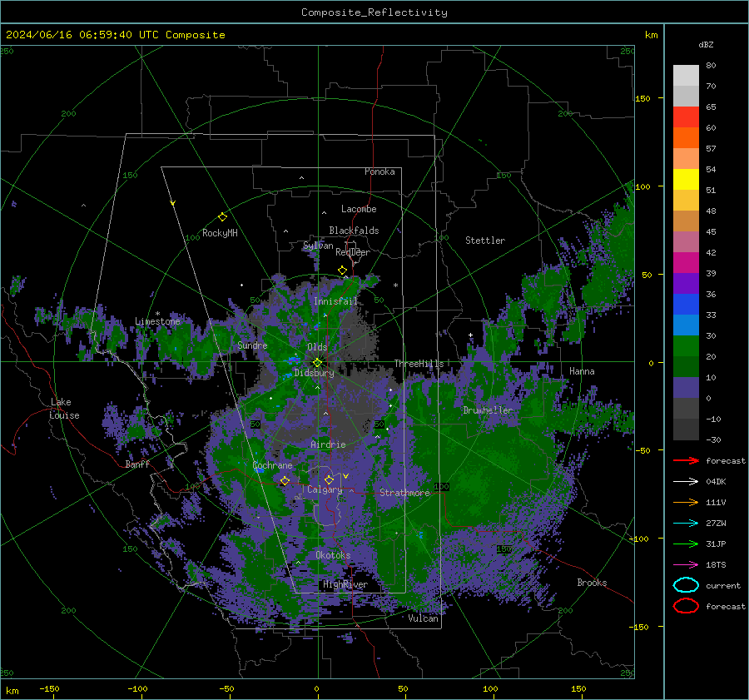Select the light orange swatch between 57 and 54 dBZ
749x700 pixels.
coord(686,159)
